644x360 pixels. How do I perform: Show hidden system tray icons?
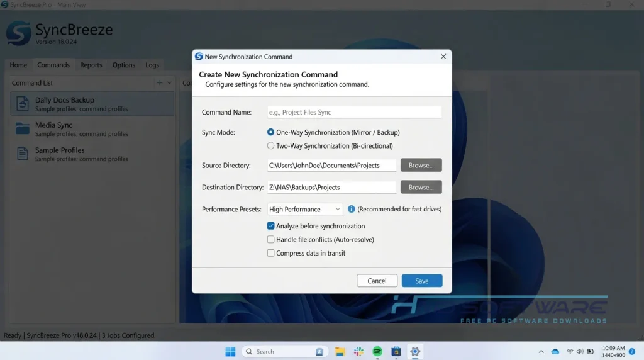pyautogui.click(x=541, y=351)
